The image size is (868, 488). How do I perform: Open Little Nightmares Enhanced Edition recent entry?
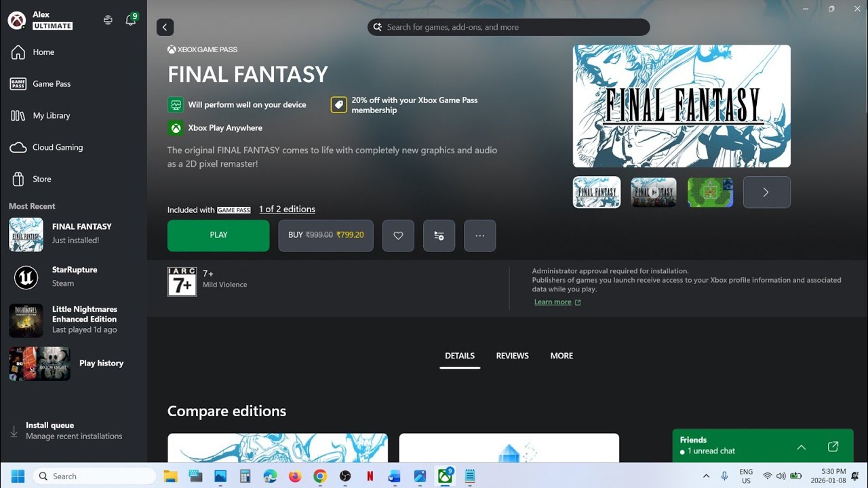(73, 320)
